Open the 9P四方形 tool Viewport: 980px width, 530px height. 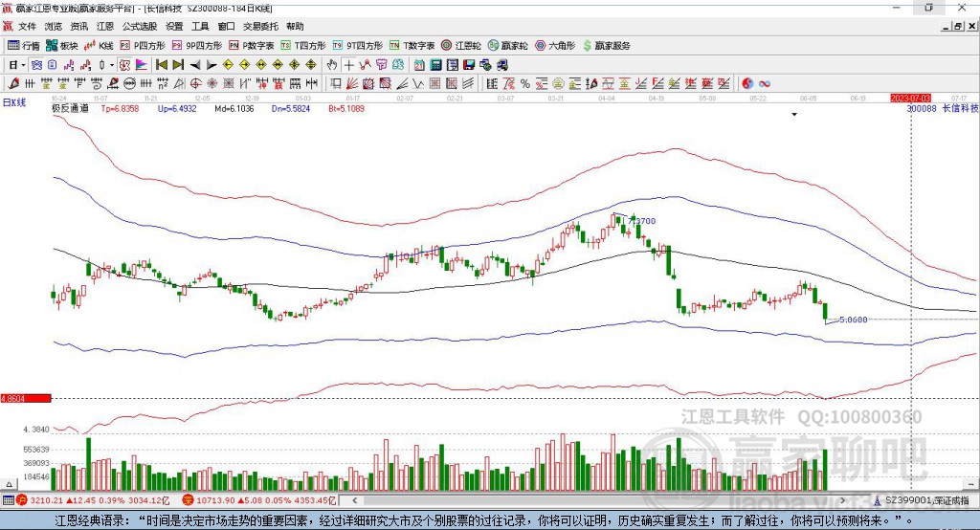tap(197, 46)
